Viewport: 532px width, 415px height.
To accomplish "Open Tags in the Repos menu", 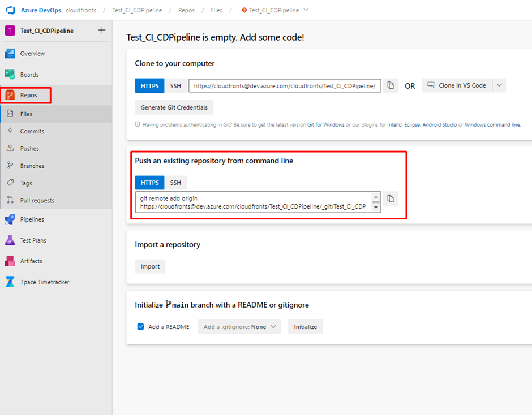I will tap(56, 183).
